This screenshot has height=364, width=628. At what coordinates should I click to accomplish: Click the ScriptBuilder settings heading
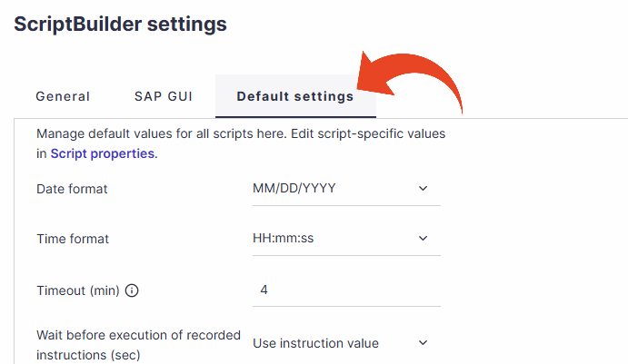coord(120,24)
